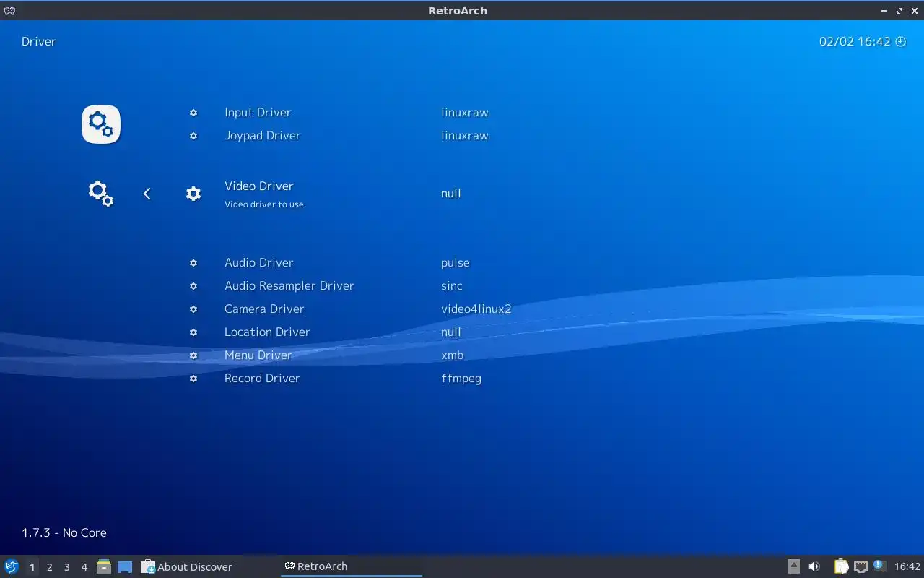Select the Location Driver entry
The image size is (924, 578).
click(267, 332)
